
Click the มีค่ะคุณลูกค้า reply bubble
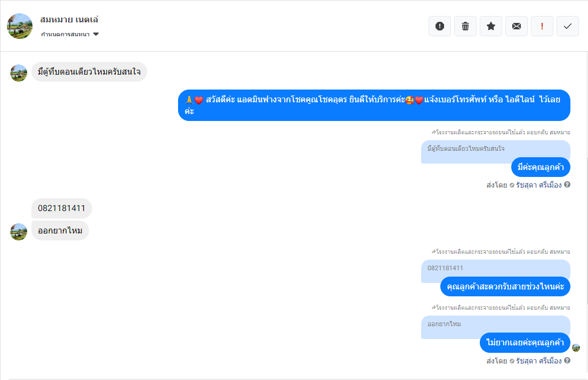(541, 167)
